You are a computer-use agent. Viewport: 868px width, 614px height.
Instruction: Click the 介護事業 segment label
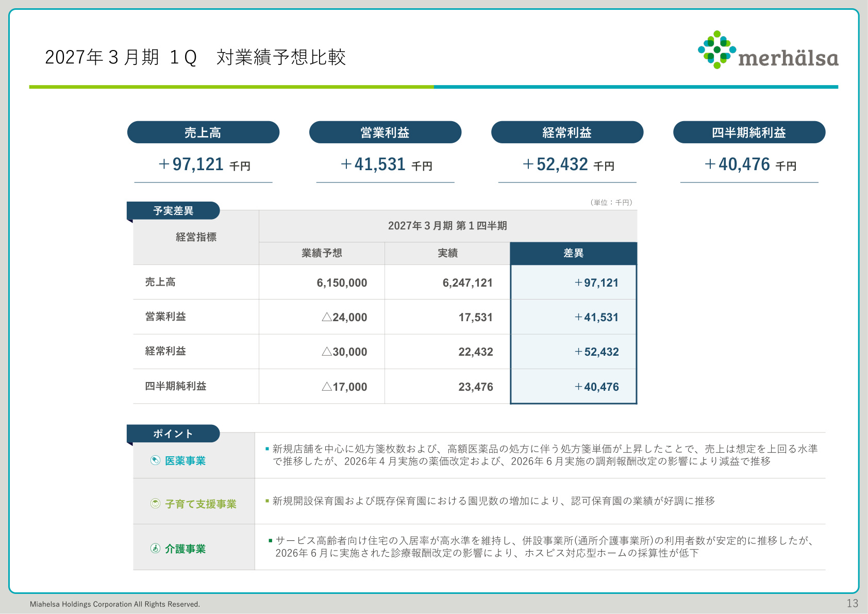point(185,549)
